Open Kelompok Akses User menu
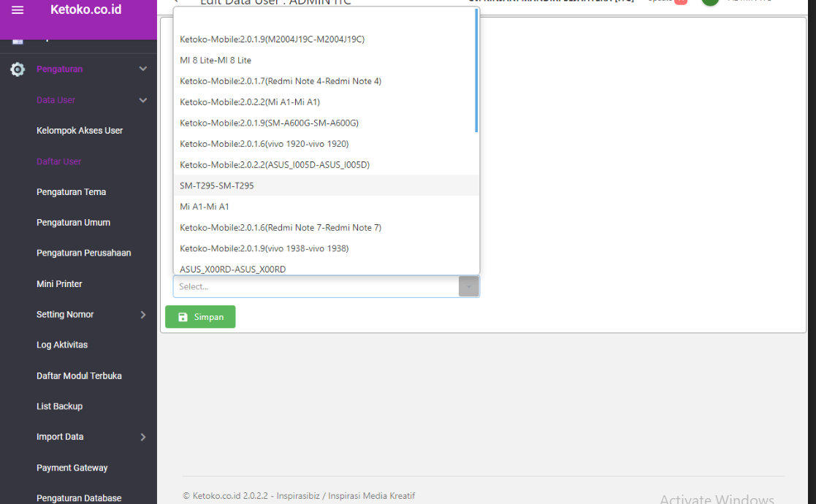The width and height of the screenshot is (816, 504). coord(80,131)
